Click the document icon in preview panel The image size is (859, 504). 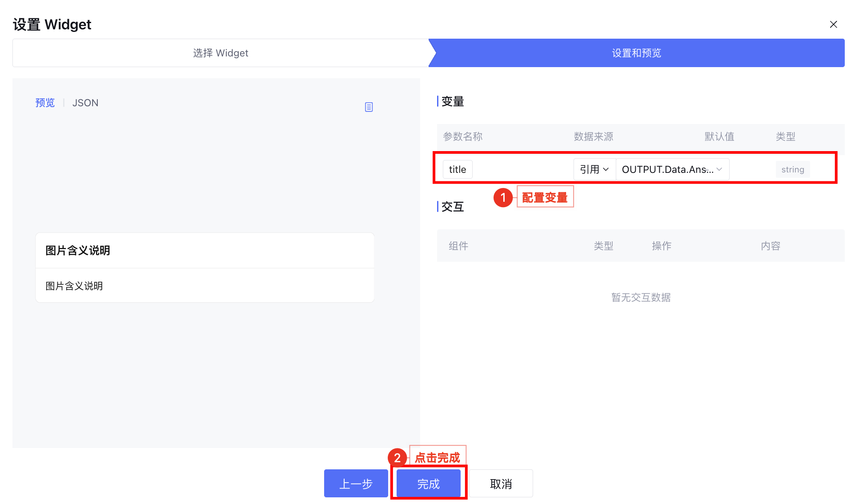coord(369,107)
